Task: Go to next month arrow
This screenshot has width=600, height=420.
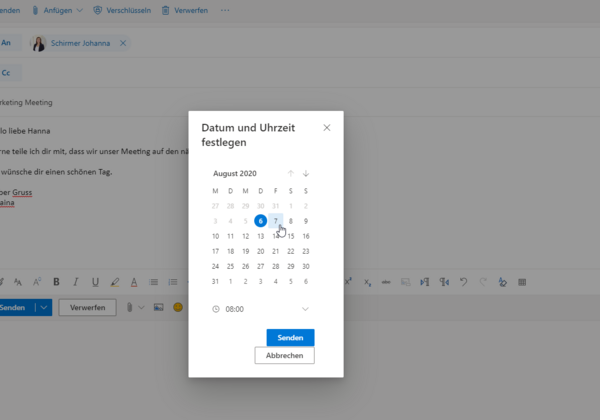Action: pyautogui.click(x=306, y=174)
